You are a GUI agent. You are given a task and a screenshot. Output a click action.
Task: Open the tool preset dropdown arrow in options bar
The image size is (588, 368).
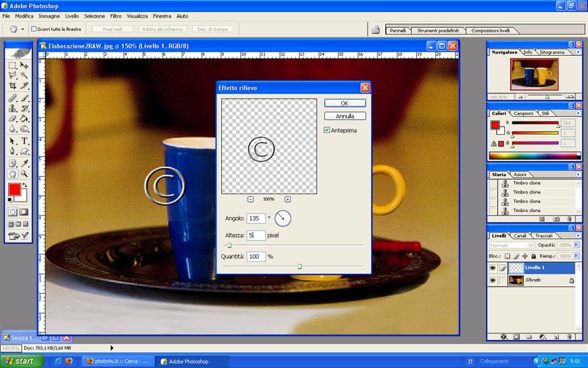23,29
